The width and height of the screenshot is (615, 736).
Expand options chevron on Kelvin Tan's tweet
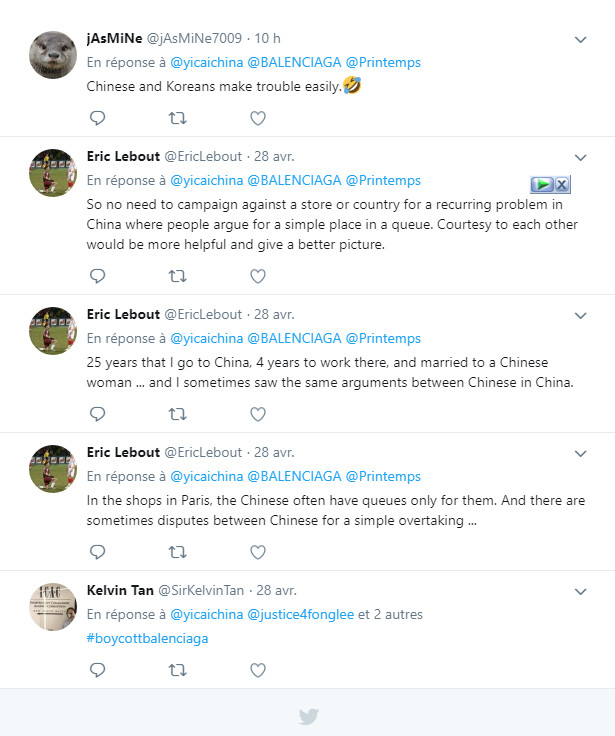580,591
